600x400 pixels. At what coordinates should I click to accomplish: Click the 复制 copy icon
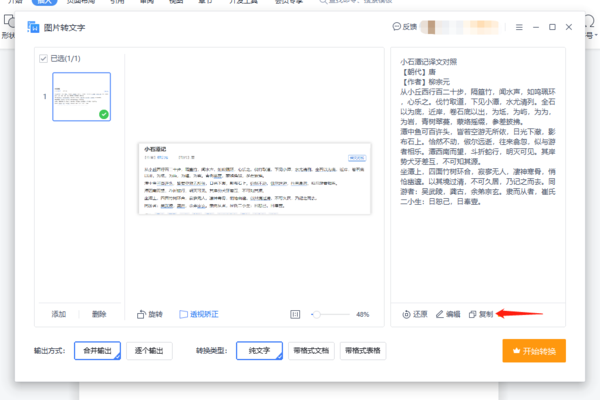pyautogui.click(x=472, y=314)
